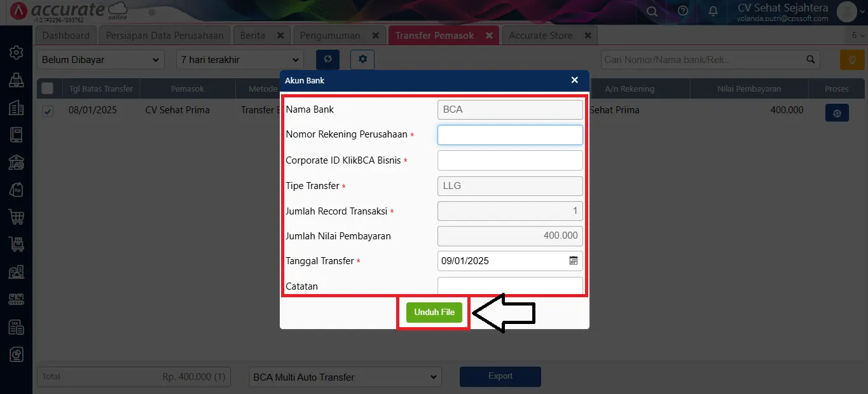Click the orange button beside search box
The height and width of the screenshot is (394, 868).
coord(852,59)
